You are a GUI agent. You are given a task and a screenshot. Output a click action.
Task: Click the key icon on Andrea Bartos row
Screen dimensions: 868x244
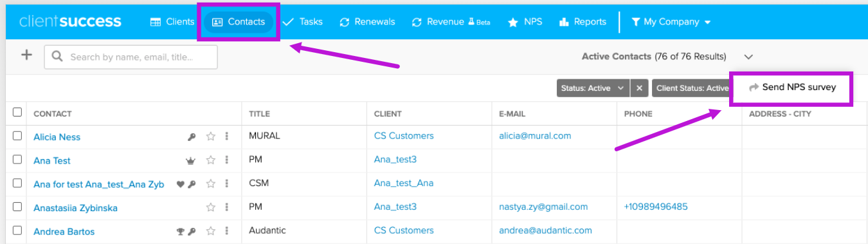coord(192,232)
